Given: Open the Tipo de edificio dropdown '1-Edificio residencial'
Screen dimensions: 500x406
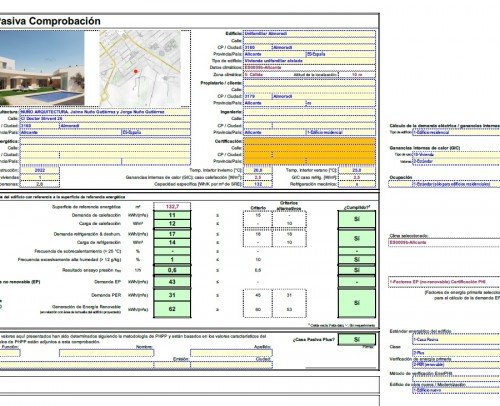Looking at the screenshot, I should click(456, 132).
